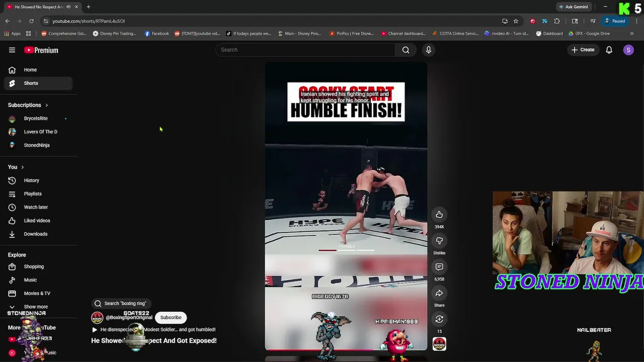The width and height of the screenshot is (644, 362).
Task: Open the notifications bell
Action: click(609, 50)
